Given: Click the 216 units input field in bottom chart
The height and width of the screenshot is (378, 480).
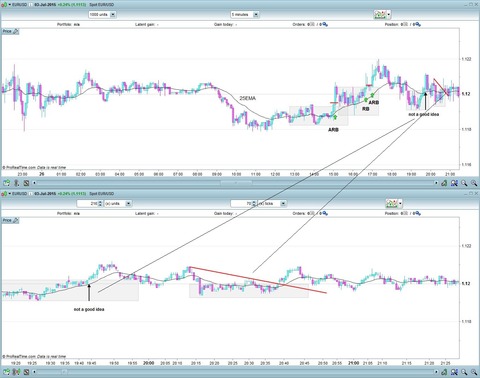Looking at the screenshot, I should point(87,203).
